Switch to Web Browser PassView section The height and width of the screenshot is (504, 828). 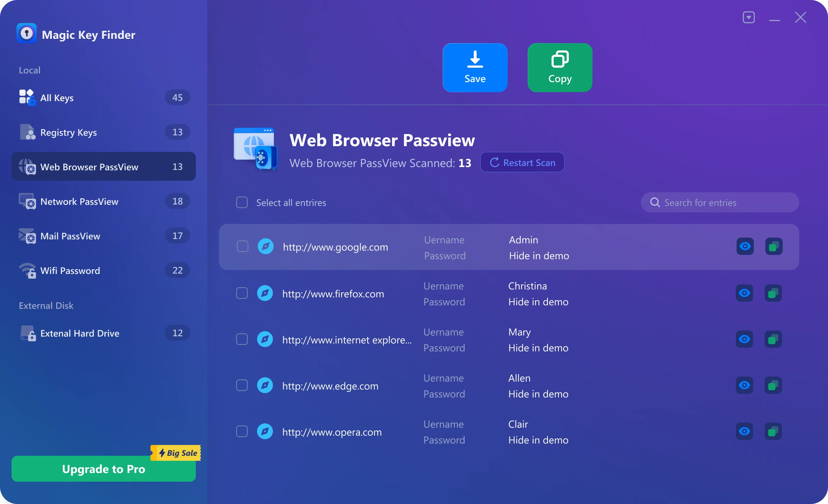[x=89, y=166]
